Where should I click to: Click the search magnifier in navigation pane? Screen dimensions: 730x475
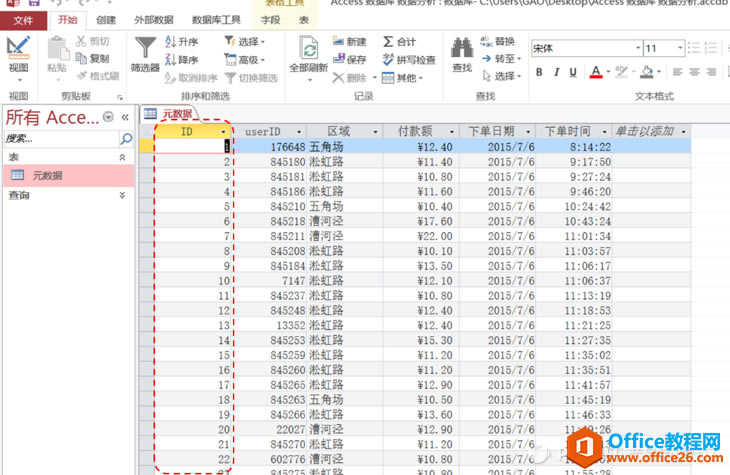pos(126,138)
